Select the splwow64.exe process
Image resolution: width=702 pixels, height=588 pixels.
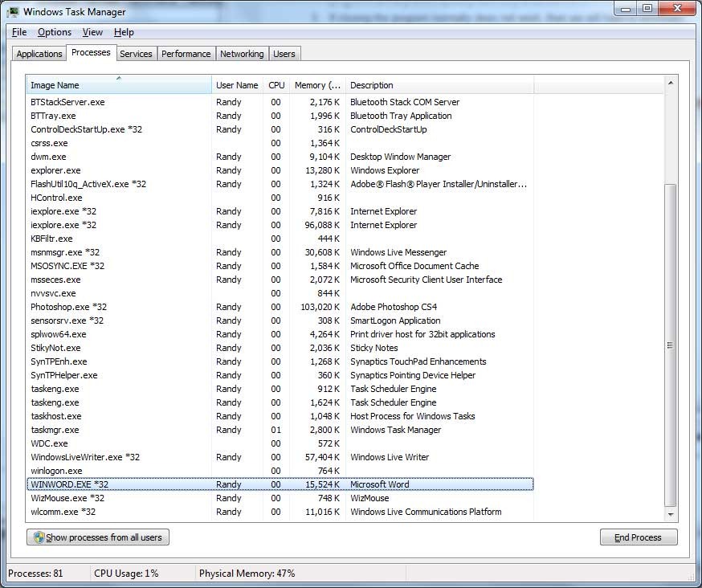(280, 334)
